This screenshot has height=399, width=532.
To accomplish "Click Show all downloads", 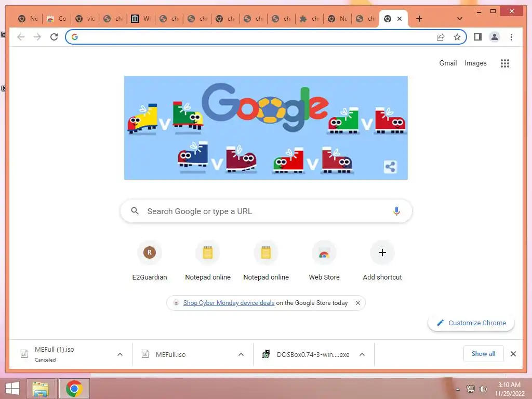I will coord(484,354).
